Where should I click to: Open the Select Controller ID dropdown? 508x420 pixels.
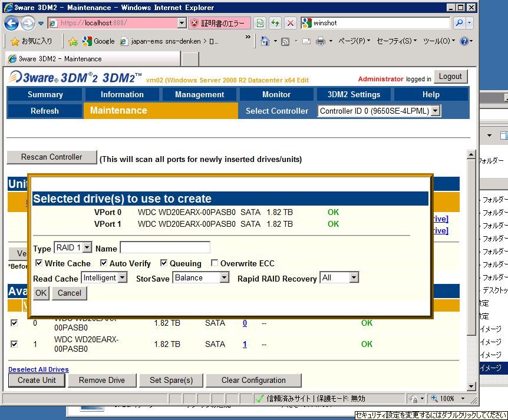pos(379,111)
